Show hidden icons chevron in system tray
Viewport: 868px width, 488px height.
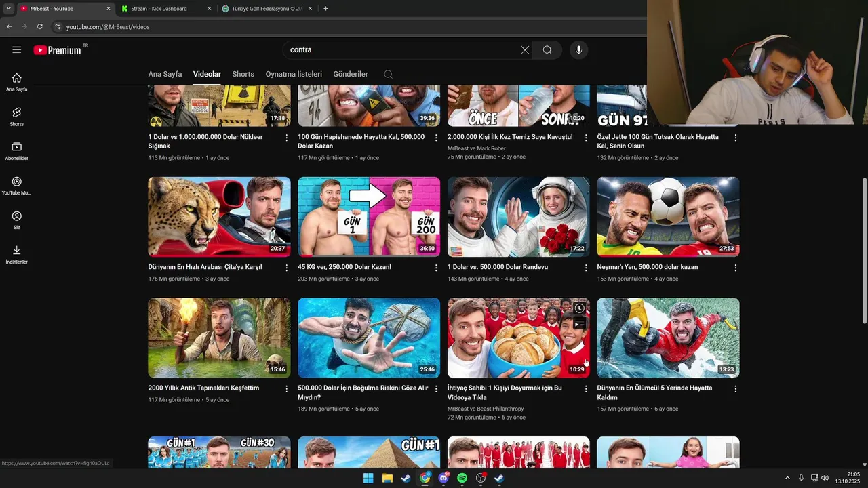coord(787,478)
